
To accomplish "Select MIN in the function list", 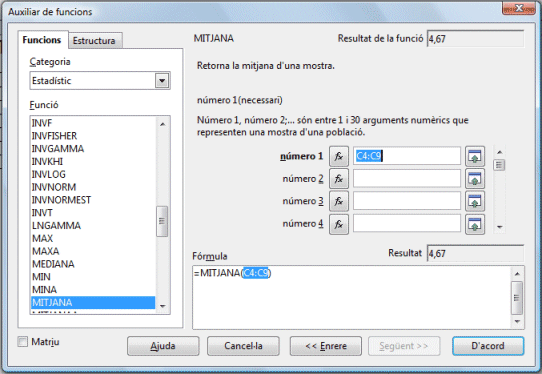I will pos(93,277).
